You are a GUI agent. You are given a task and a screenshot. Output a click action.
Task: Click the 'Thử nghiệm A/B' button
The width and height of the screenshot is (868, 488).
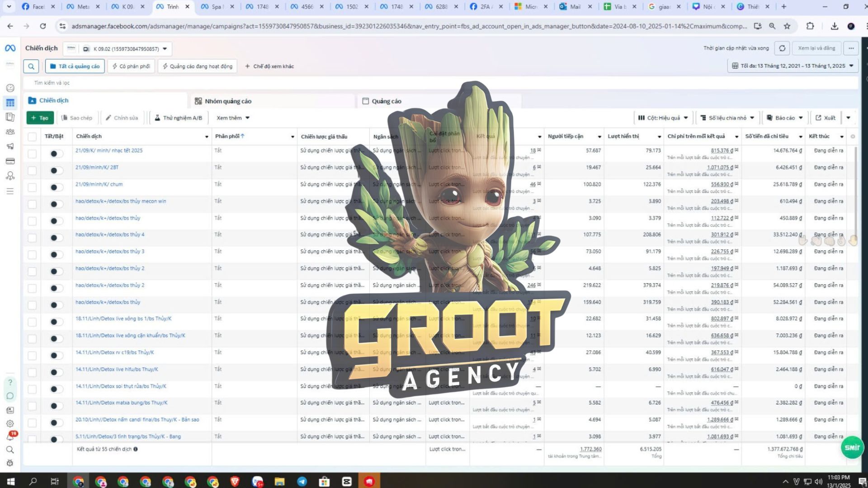point(179,118)
